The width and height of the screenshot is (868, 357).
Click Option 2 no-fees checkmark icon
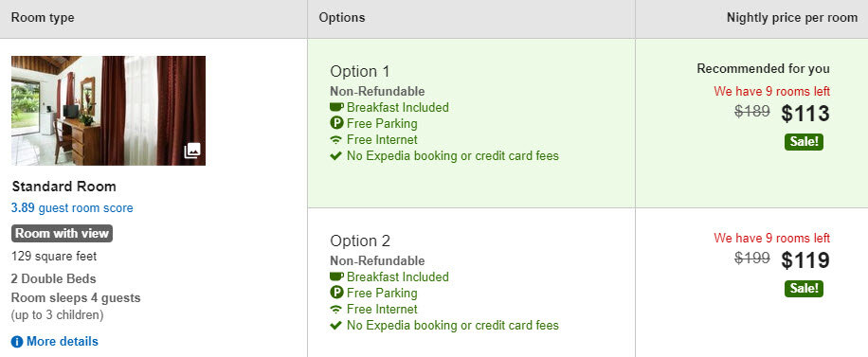point(335,326)
